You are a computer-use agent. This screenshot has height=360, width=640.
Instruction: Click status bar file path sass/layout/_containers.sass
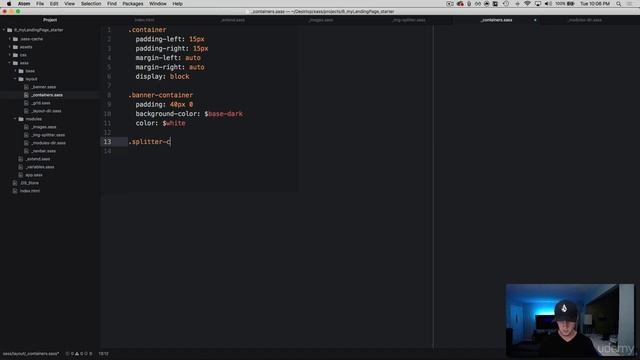[31, 353]
